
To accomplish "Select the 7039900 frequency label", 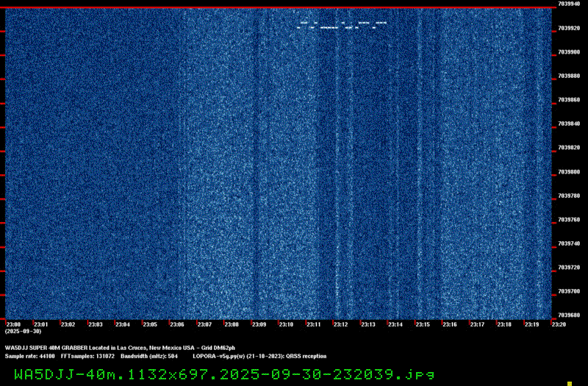I will (569, 52).
